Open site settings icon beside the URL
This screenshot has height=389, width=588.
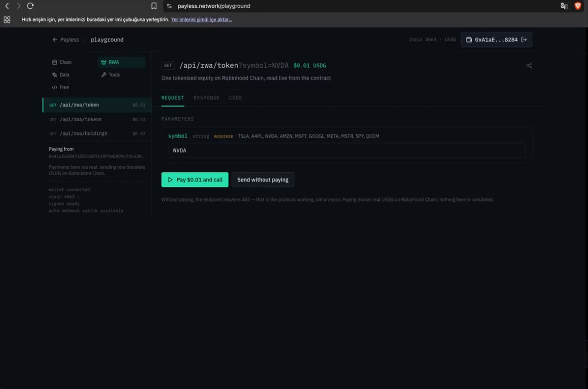click(x=169, y=6)
